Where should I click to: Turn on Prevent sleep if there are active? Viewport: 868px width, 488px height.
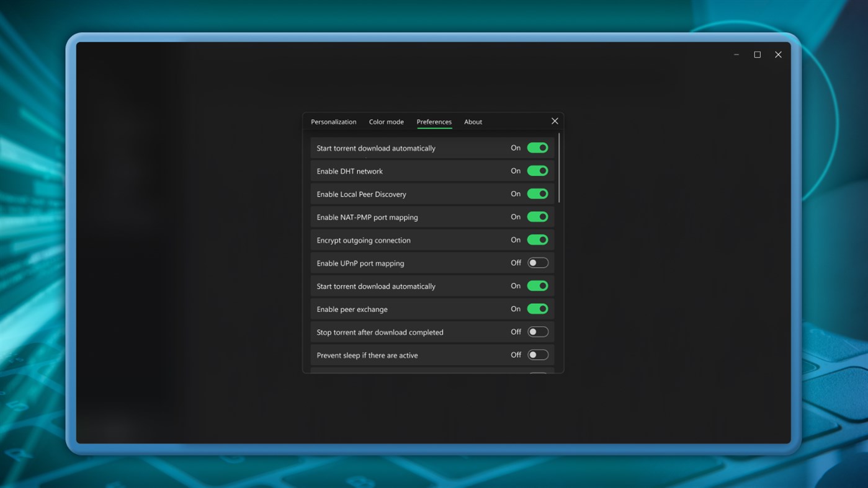tap(537, 354)
